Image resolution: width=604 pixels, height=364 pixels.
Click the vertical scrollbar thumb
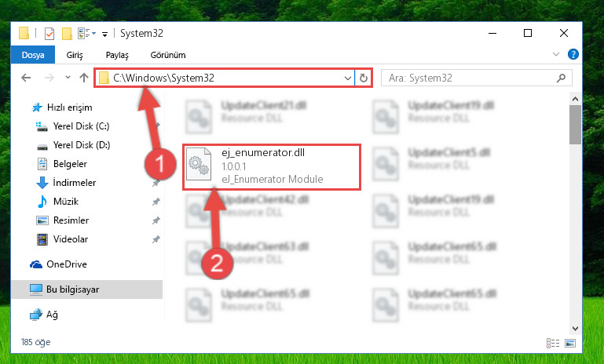point(575,125)
